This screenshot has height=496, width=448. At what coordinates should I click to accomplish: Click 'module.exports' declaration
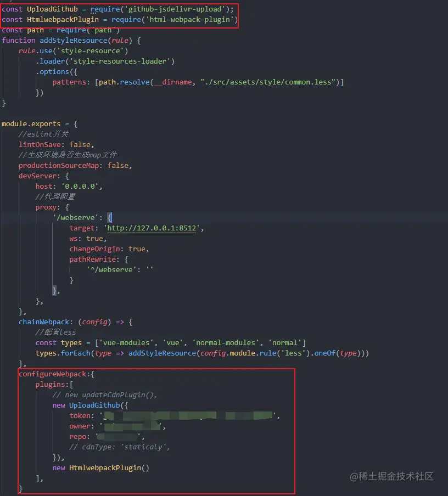coord(31,123)
